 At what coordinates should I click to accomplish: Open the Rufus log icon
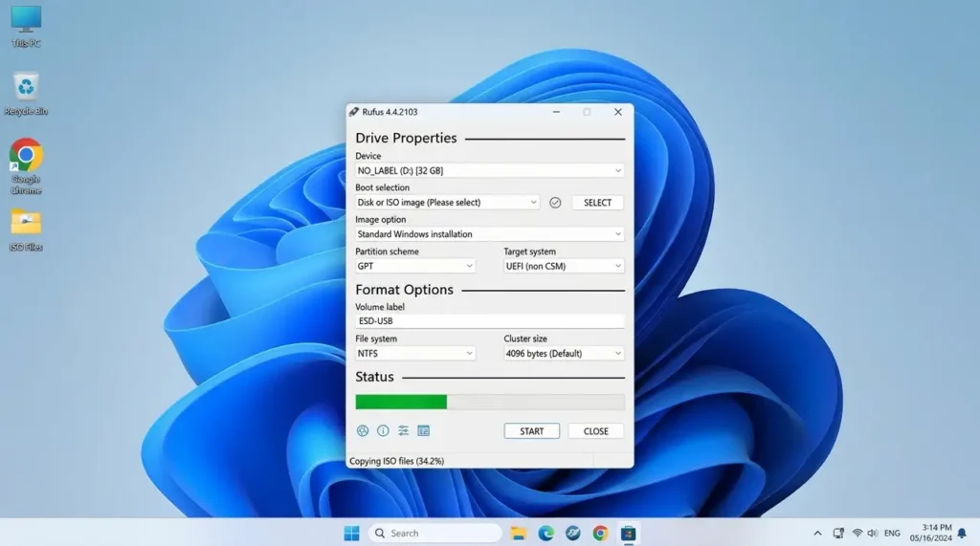[x=424, y=430]
